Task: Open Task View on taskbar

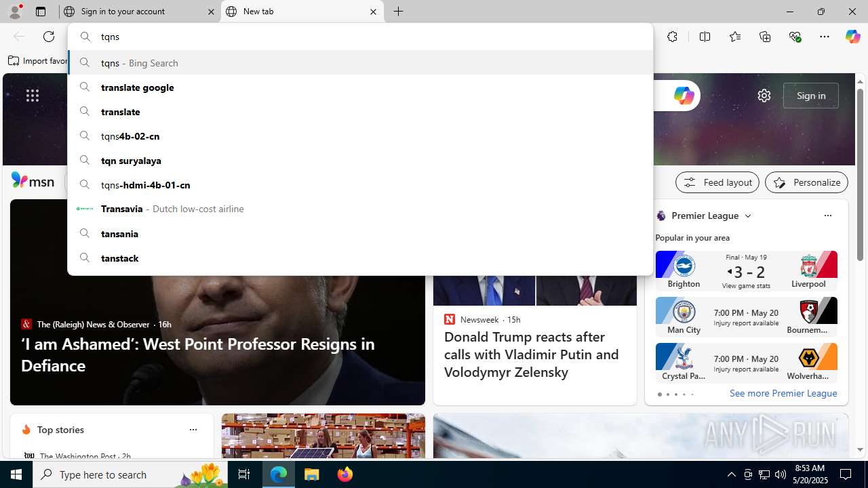Action: point(244,474)
